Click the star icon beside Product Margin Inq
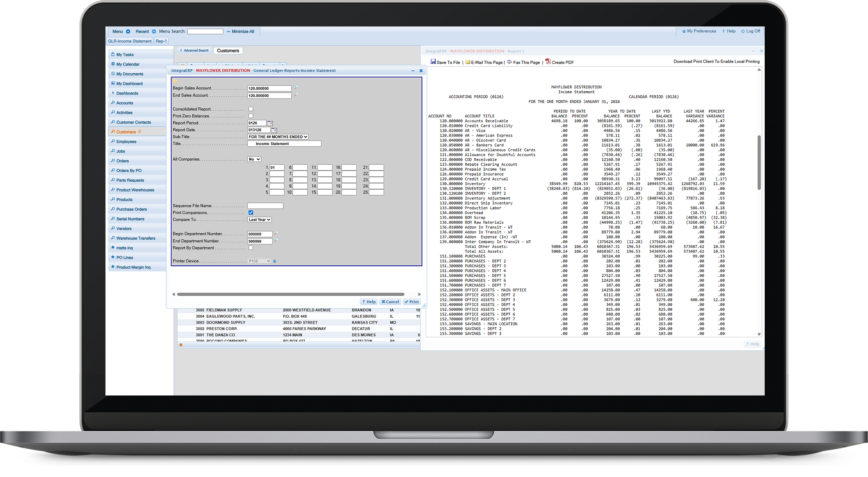The width and height of the screenshot is (868, 477). pos(113,267)
